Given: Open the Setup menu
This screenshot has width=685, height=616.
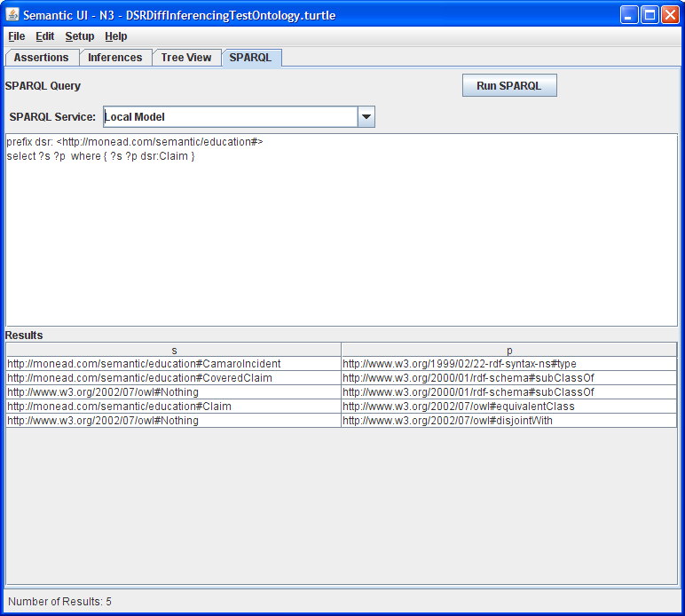Looking at the screenshot, I should 80,36.
